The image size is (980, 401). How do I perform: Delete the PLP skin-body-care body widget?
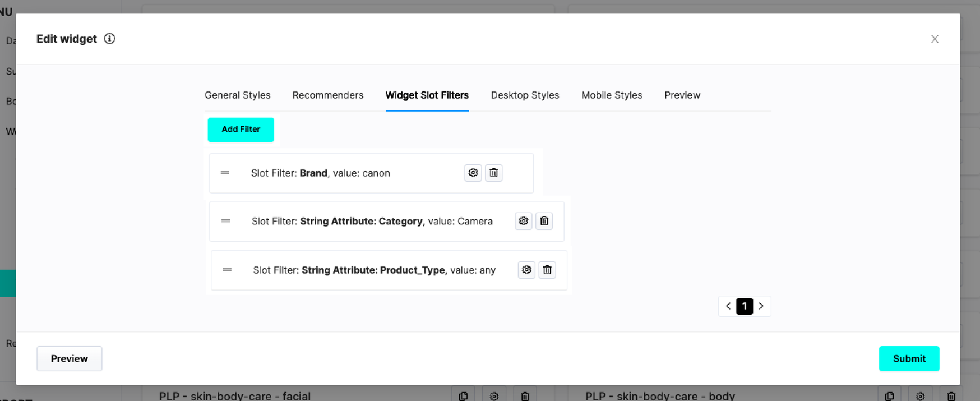click(951, 395)
